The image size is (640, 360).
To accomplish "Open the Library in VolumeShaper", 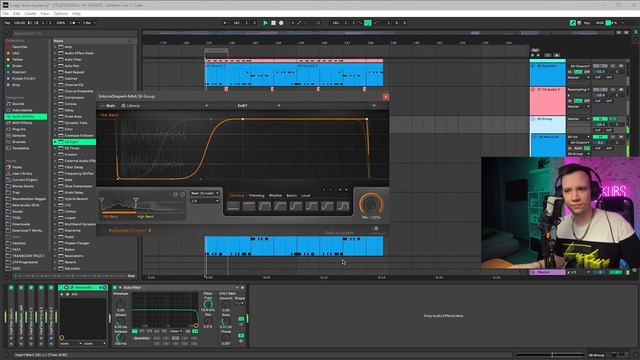I will [x=131, y=106].
